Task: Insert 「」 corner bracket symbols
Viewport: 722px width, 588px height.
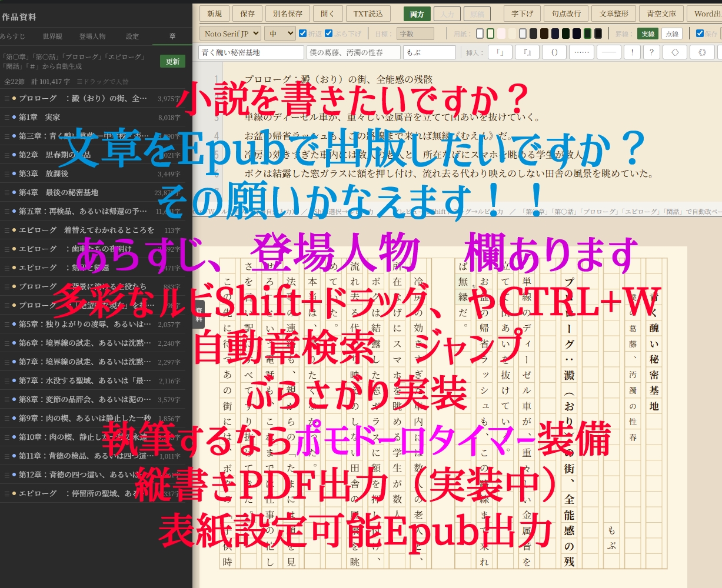Action: [x=500, y=52]
